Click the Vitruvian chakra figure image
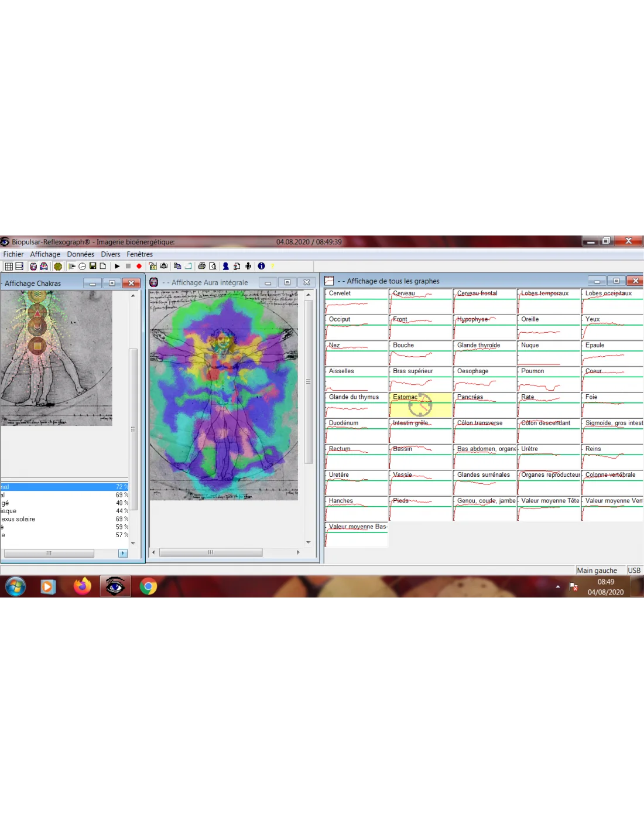The width and height of the screenshot is (644, 833). [x=56, y=358]
